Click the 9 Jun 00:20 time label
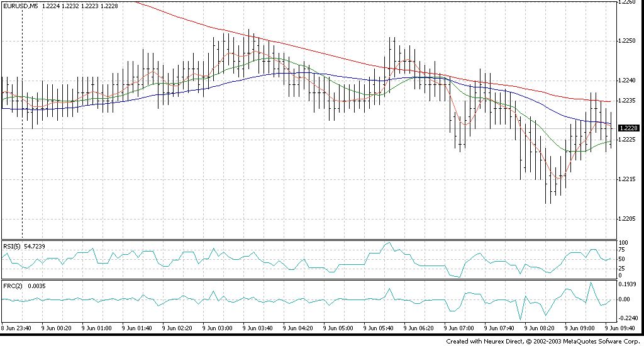The image size is (644, 346). (56, 328)
